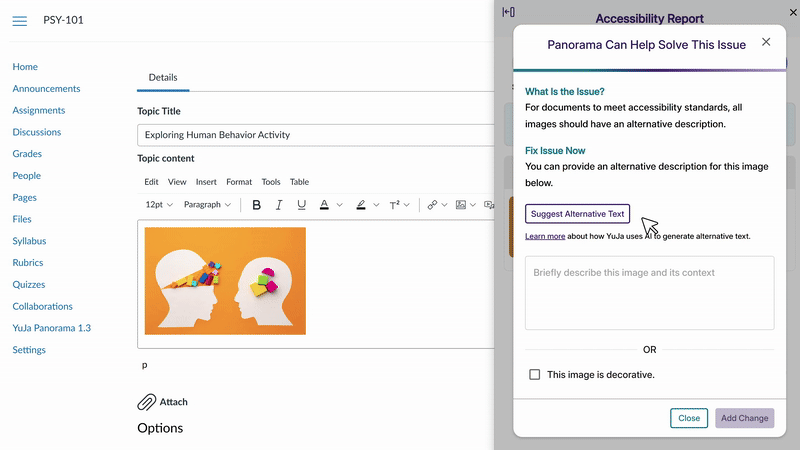Open the Learn more link
This screenshot has height=450, width=800.
click(x=545, y=237)
